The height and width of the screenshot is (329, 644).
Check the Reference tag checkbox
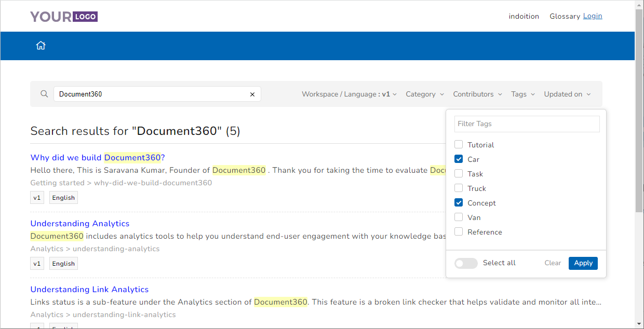click(x=459, y=231)
